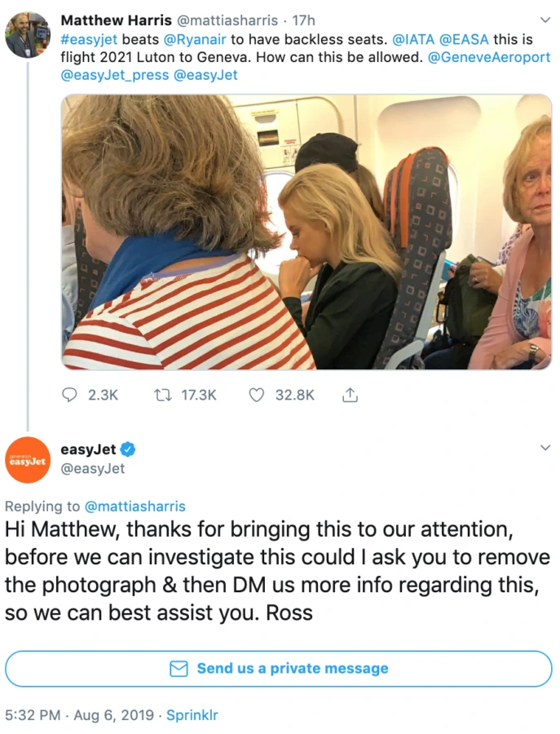Send us a private message button
The image size is (560, 734).
pos(279,669)
